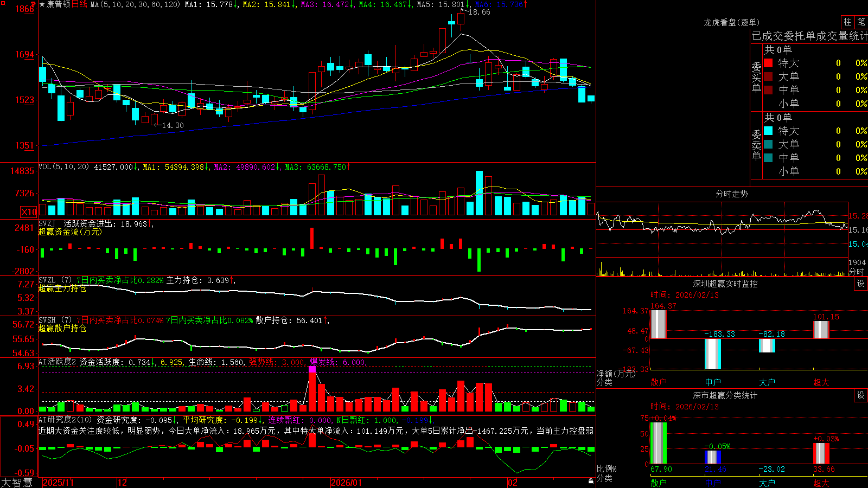Click the 超赢散户持仓 label

click(62, 328)
